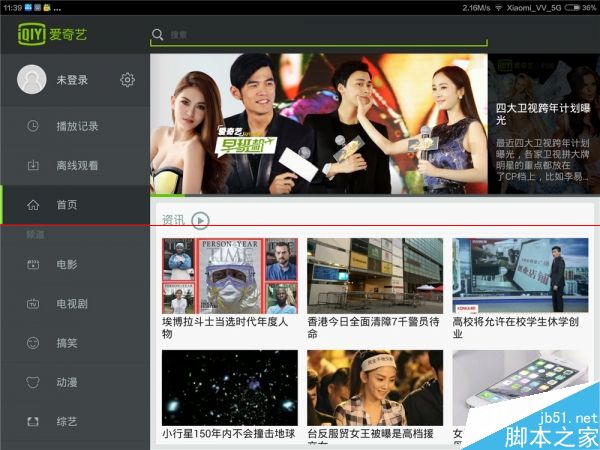Click into the search input field
This screenshot has width=600, height=450.
319,35
